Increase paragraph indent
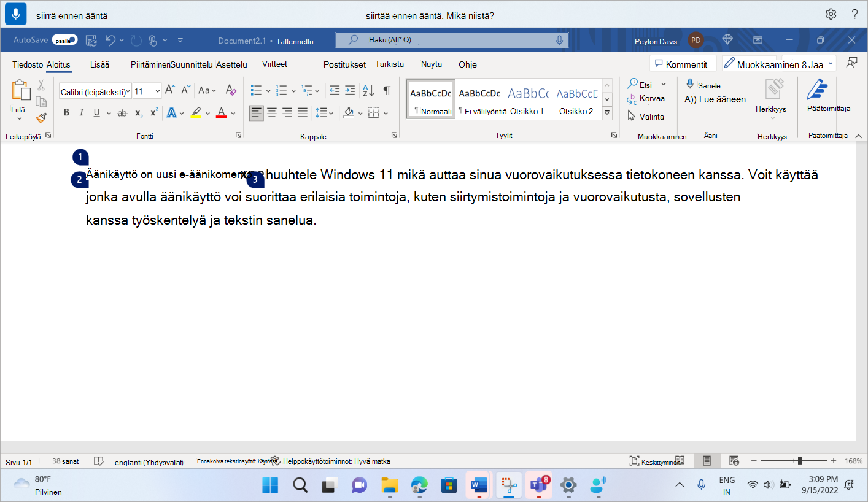This screenshot has width=868, height=502. click(x=350, y=91)
